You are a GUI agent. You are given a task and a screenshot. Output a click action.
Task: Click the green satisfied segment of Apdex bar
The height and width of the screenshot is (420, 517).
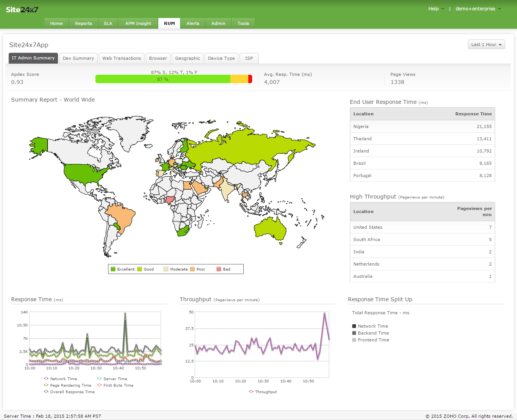click(163, 79)
